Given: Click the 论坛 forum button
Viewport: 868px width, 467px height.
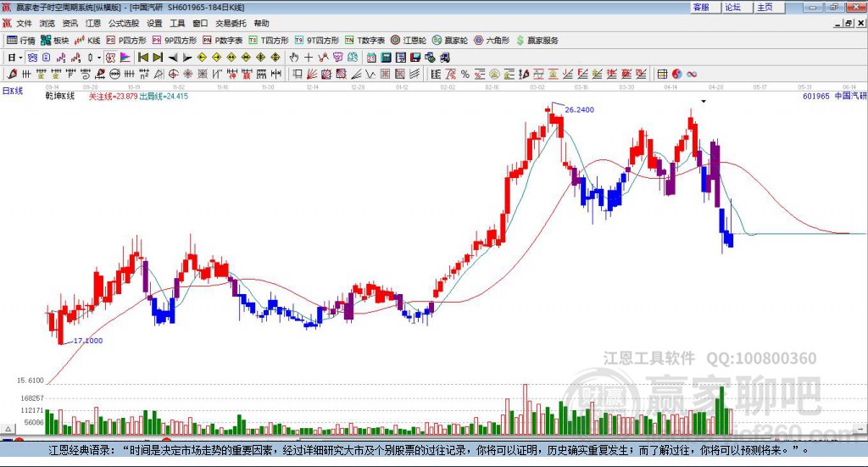Looking at the screenshot, I should click(x=737, y=7).
